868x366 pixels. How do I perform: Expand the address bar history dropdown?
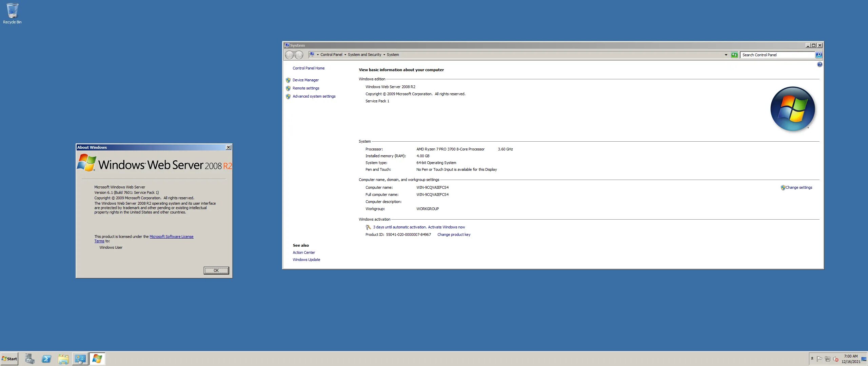coord(726,55)
